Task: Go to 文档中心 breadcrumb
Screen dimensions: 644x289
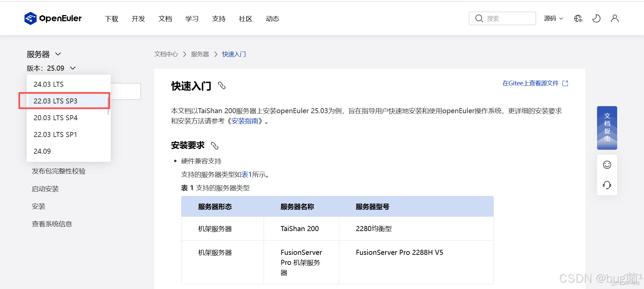Action: 166,54
